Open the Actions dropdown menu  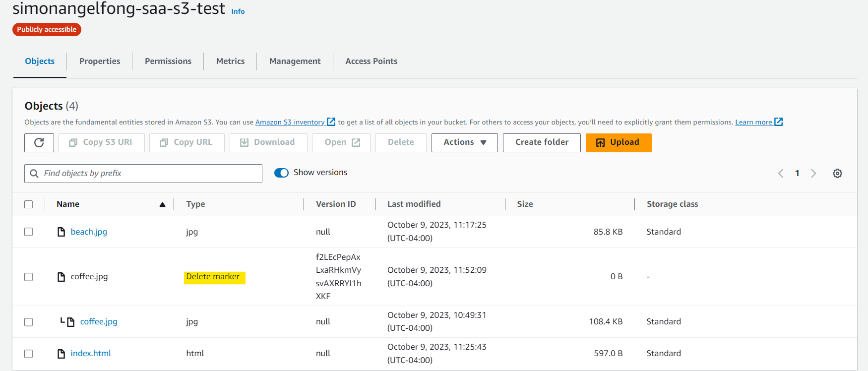click(x=464, y=143)
